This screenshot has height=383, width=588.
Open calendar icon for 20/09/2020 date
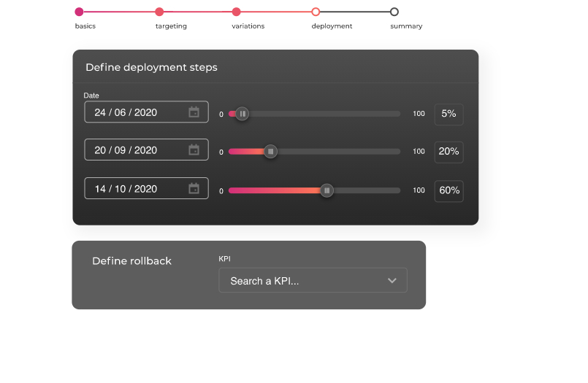(194, 150)
